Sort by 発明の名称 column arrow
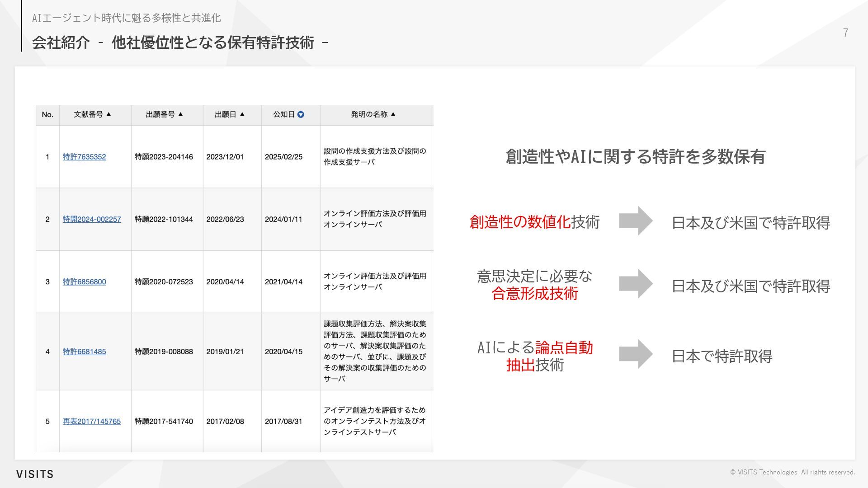The width and height of the screenshot is (868, 488). [393, 114]
